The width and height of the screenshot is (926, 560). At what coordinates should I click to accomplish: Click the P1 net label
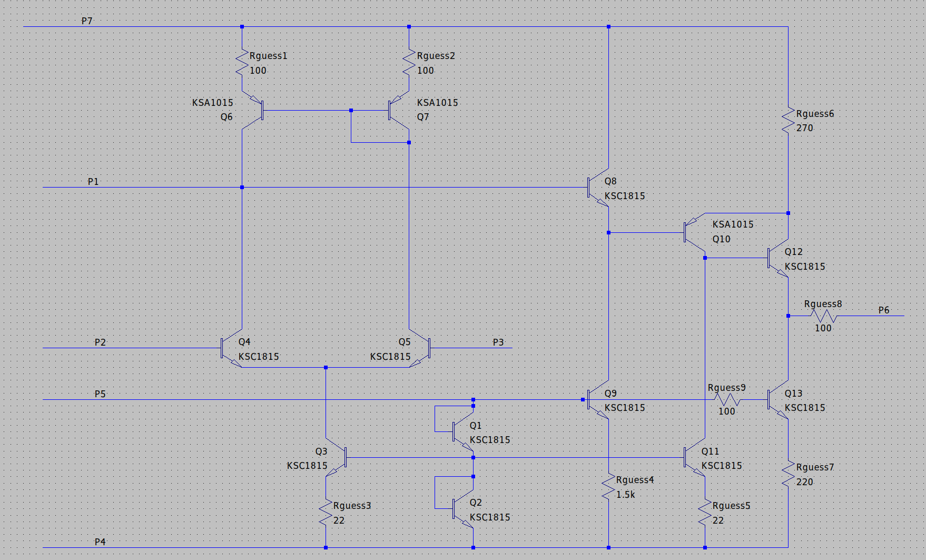tap(93, 182)
